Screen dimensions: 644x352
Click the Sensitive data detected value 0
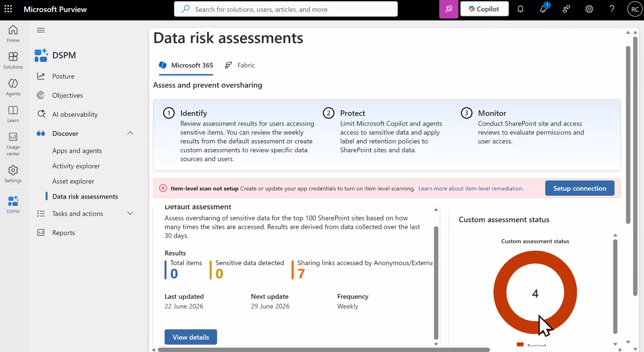coord(220,274)
